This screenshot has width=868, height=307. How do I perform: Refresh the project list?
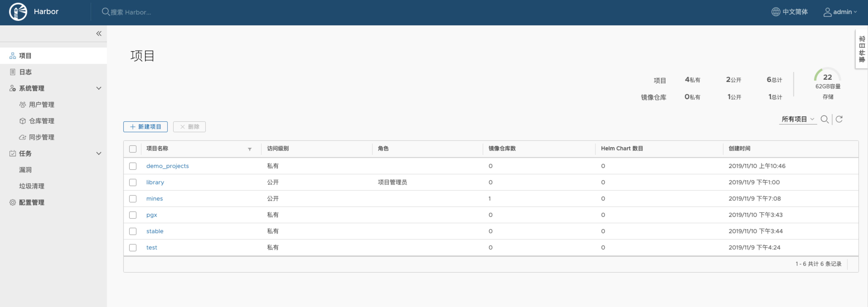click(x=839, y=119)
